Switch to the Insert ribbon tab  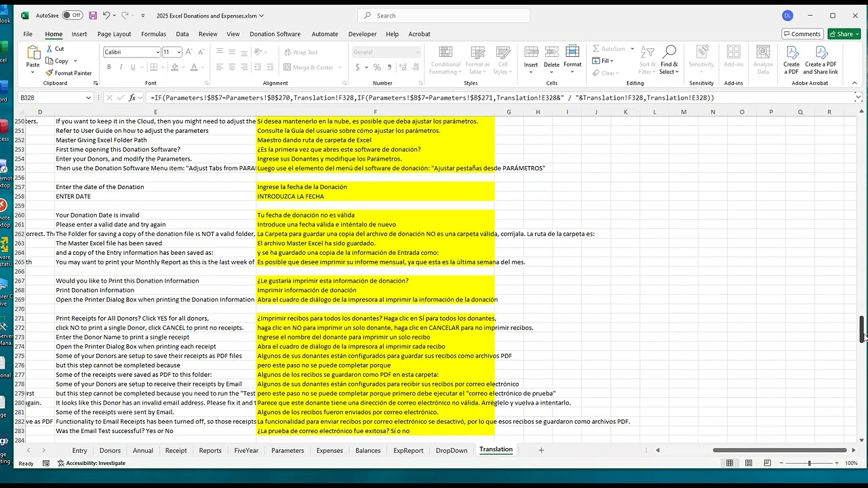pos(79,34)
